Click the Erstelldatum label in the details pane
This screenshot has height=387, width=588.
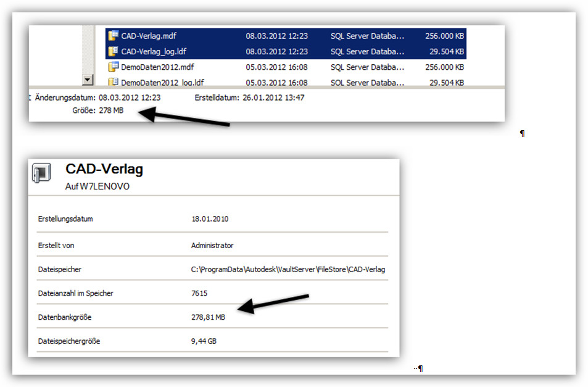[x=217, y=98]
